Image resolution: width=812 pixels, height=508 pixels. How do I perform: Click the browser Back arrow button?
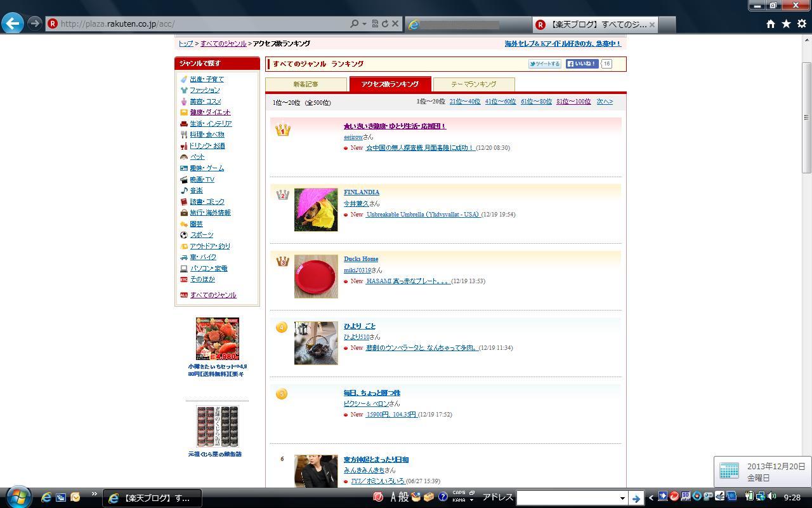tap(12, 23)
